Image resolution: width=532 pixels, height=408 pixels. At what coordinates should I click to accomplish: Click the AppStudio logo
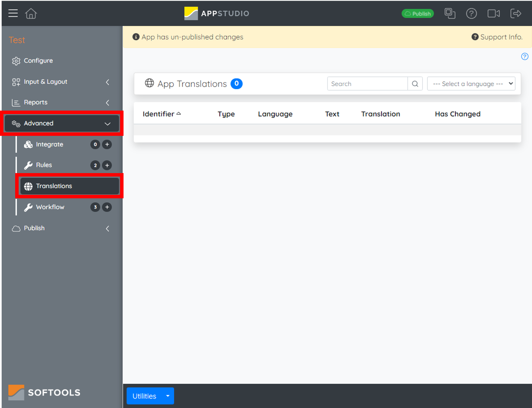click(216, 13)
